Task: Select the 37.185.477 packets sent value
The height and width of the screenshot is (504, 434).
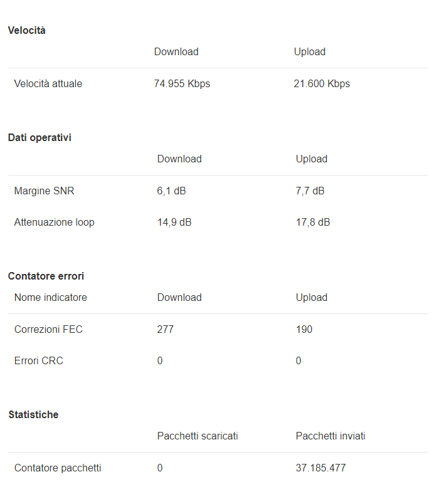Action: click(320, 468)
